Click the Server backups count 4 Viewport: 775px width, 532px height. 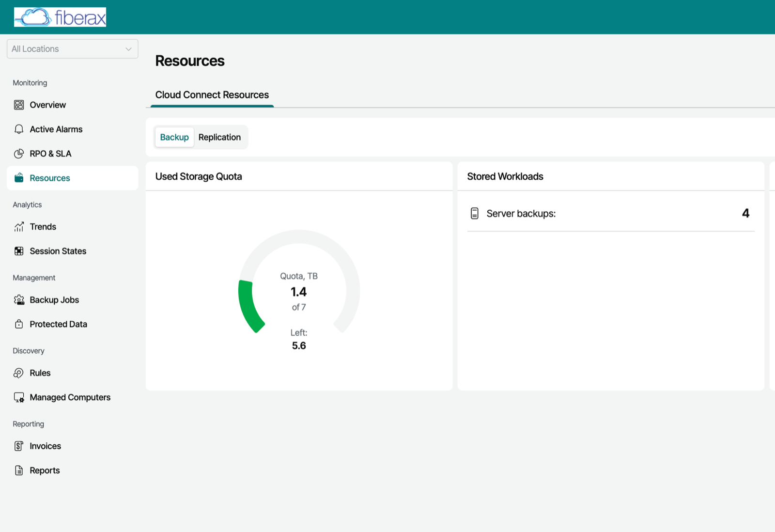tap(746, 213)
